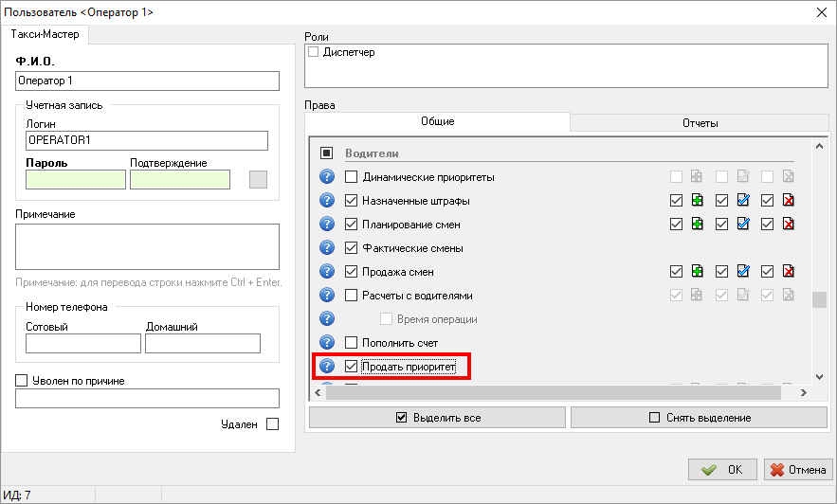Select the Общие rights tab
Image resolution: width=837 pixels, height=504 pixels.
(x=437, y=122)
